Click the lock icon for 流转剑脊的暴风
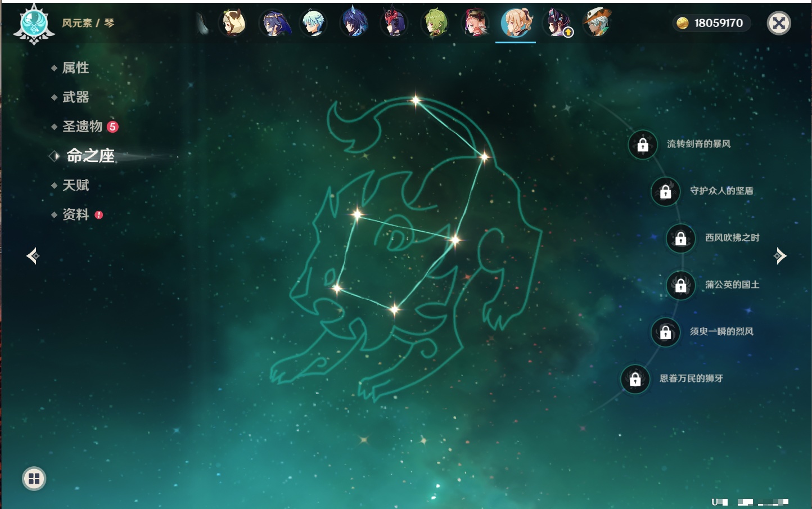 coord(643,145)
